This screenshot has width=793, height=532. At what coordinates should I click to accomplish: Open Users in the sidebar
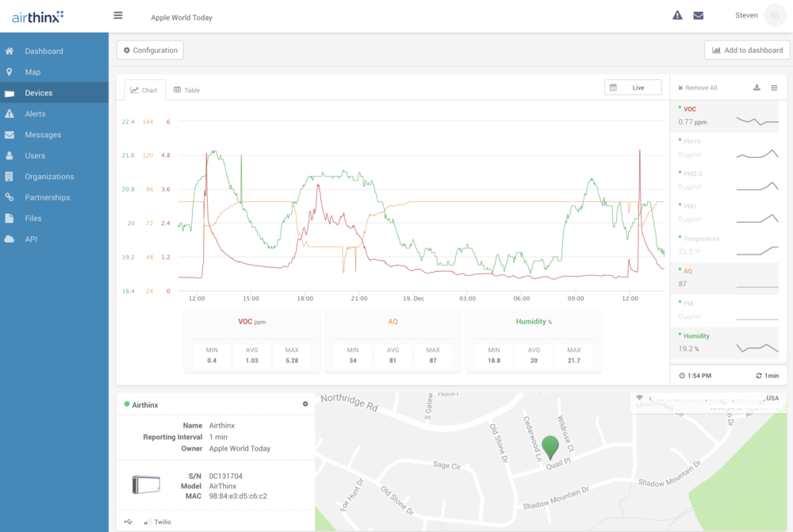click(54, 155)
